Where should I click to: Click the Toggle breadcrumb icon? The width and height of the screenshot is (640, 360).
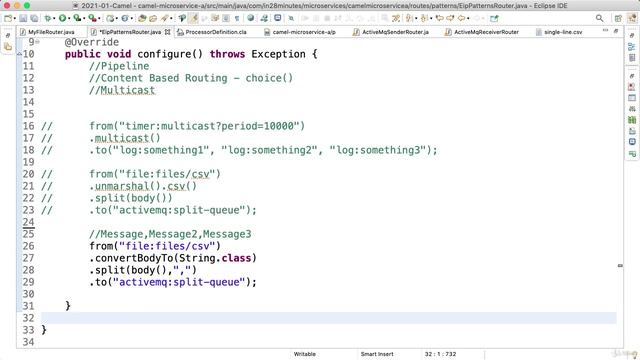(x=182, y=18)
